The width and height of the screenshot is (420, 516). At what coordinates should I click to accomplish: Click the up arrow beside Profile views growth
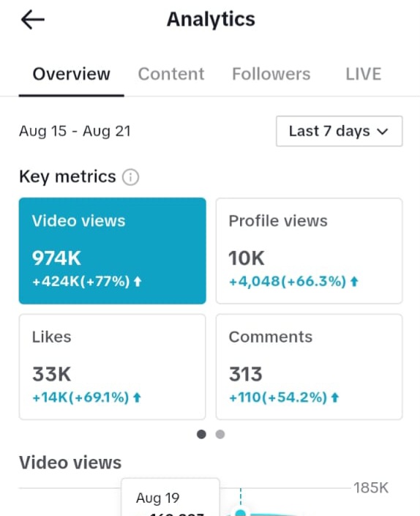(x=354, y=282)
